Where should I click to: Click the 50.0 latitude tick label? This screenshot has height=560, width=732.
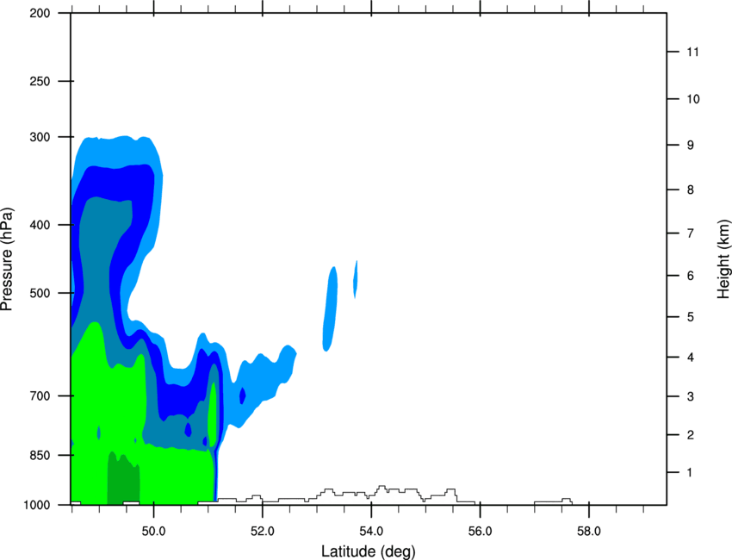click(153, 532)
